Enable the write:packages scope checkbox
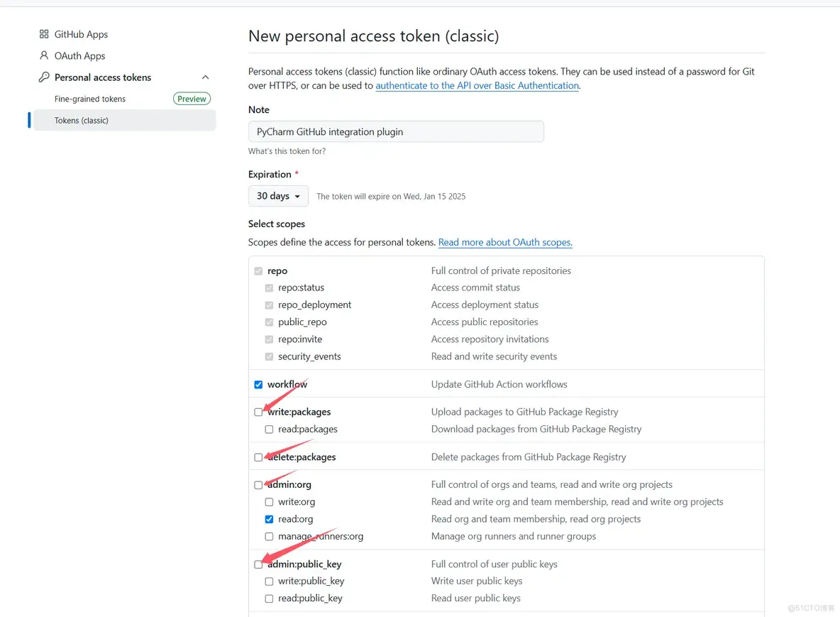Image resolution: width=840 pixels, height=617 pixels. tap(258, 412)
